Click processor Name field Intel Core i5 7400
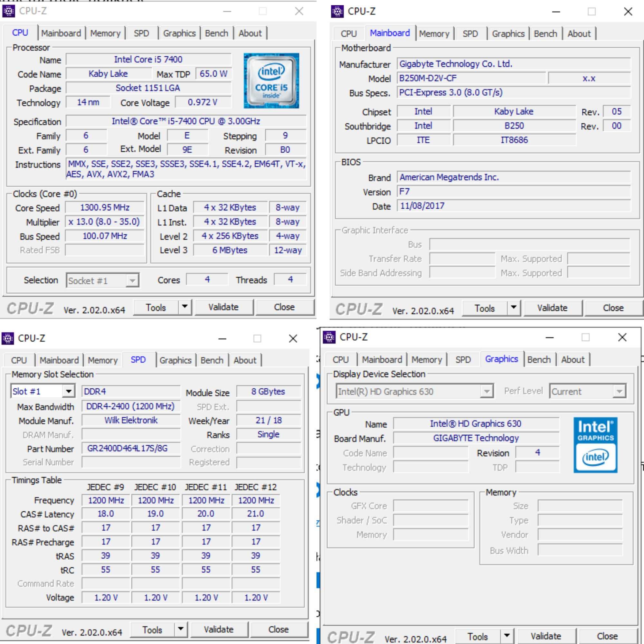Image resolution: width=644 pixels, height=644 pixels. click(x=148, y=59)
